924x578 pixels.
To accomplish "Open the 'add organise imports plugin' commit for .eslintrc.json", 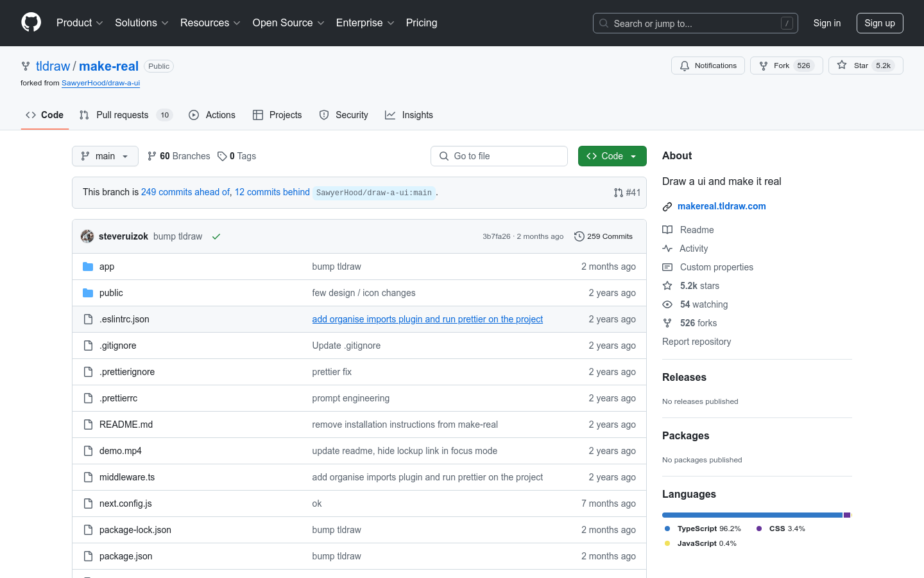I will [x=427, y=319].
